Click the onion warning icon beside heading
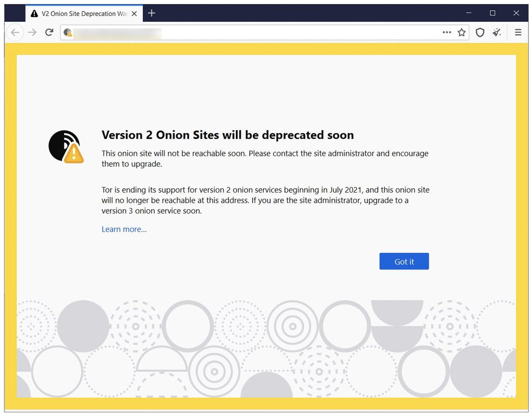532x414 pixels. (66, 147)
